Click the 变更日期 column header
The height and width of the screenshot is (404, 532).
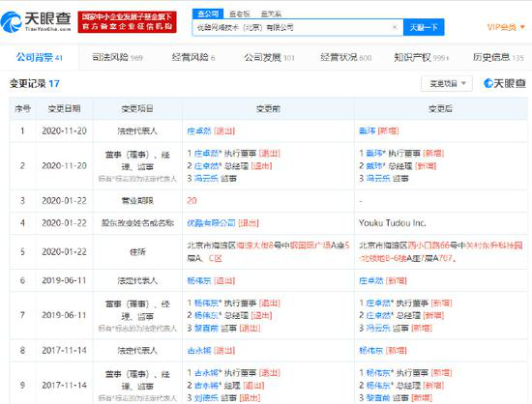(x=64, y=108)
